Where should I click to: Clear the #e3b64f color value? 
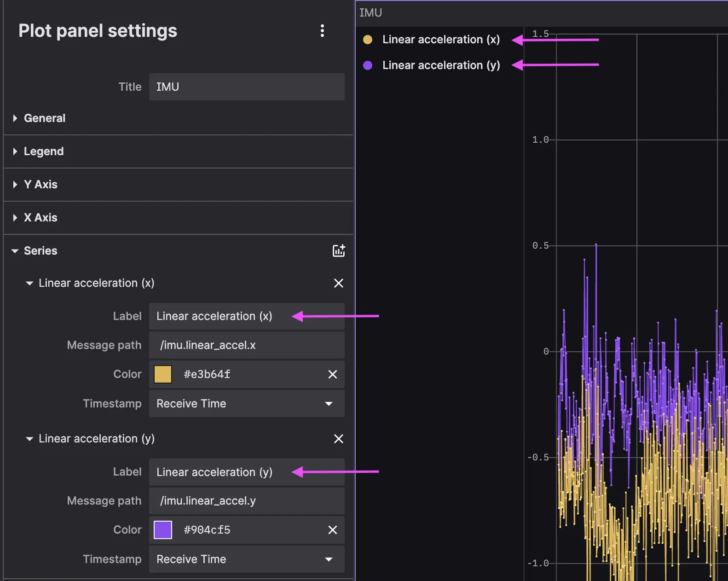click(x=333, y=374)
